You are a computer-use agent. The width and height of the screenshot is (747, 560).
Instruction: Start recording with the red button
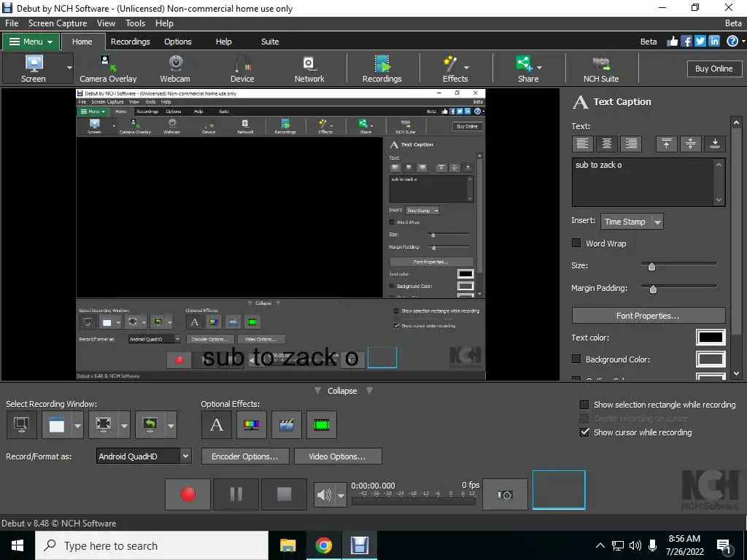pyautogui.click(x=187, y=494)
